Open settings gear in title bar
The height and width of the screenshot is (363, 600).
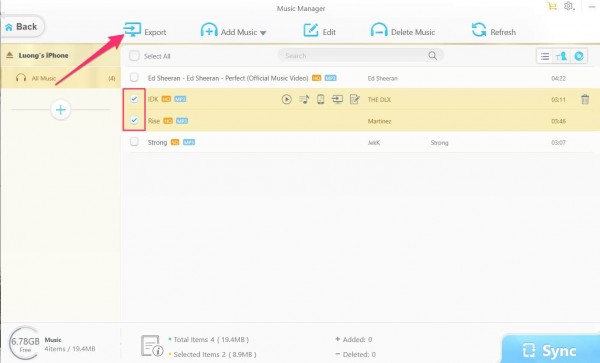(569, 6)
